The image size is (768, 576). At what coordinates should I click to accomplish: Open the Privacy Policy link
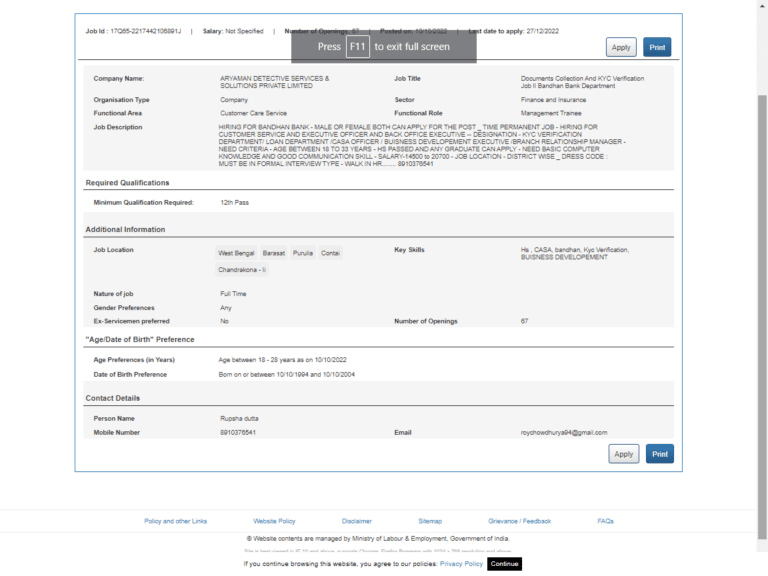coord(461,564)
